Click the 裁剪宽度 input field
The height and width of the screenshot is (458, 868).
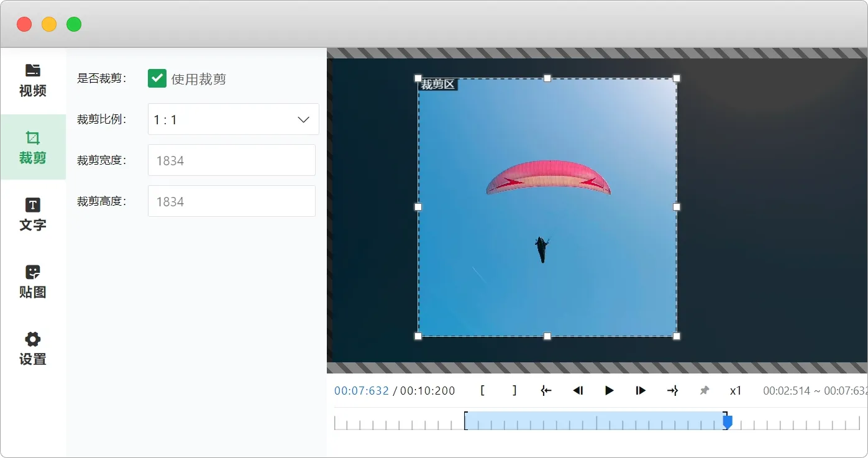pos(232,160)
